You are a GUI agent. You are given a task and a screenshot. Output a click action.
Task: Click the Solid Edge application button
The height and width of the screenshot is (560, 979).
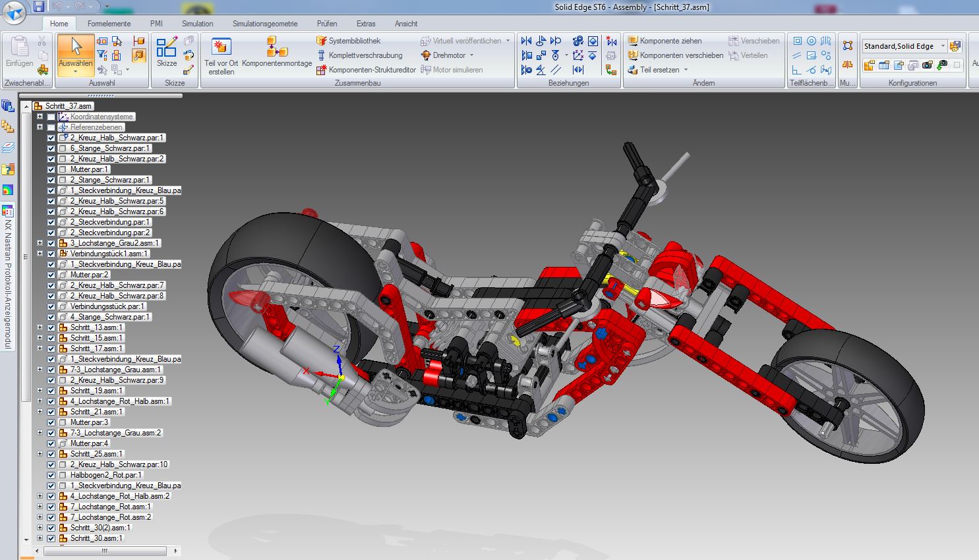pos(14,12)
